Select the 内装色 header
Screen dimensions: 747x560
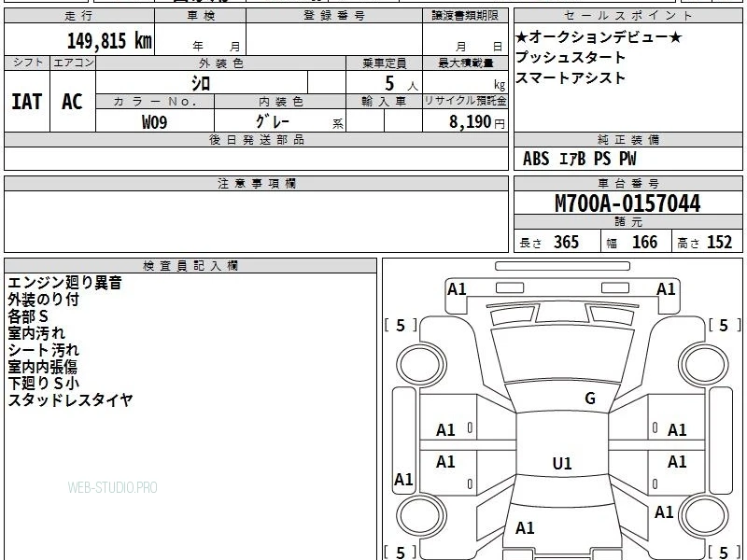[280, 101]
